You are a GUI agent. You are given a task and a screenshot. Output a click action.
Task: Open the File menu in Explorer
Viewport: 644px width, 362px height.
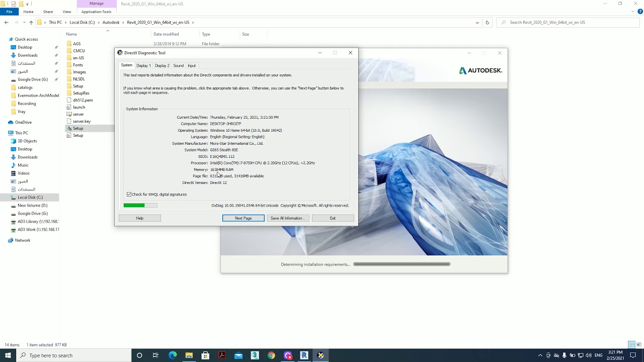click(x=9, y=12)
